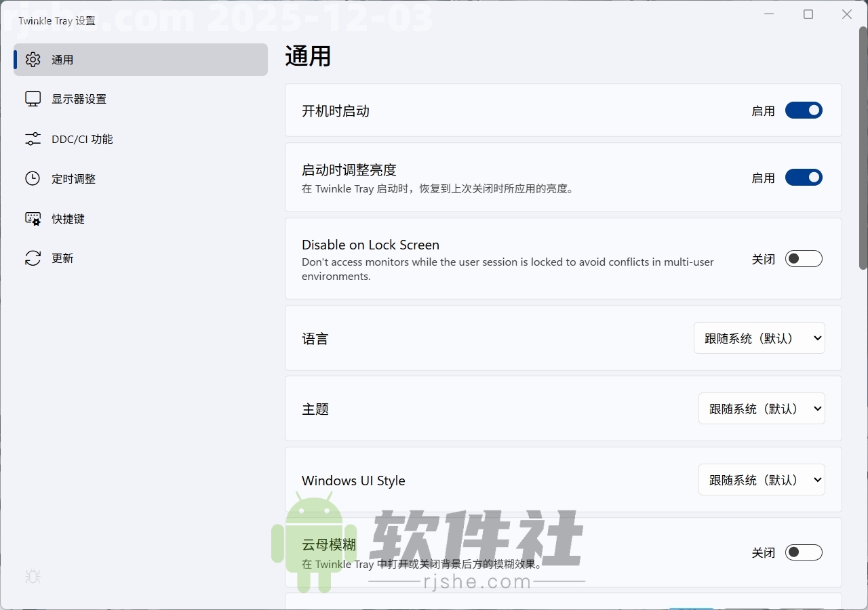Click the DDC/CI 功能 sliders icon
The width and height of the screenshot is (868, 610).
click(x=33, y=139)
